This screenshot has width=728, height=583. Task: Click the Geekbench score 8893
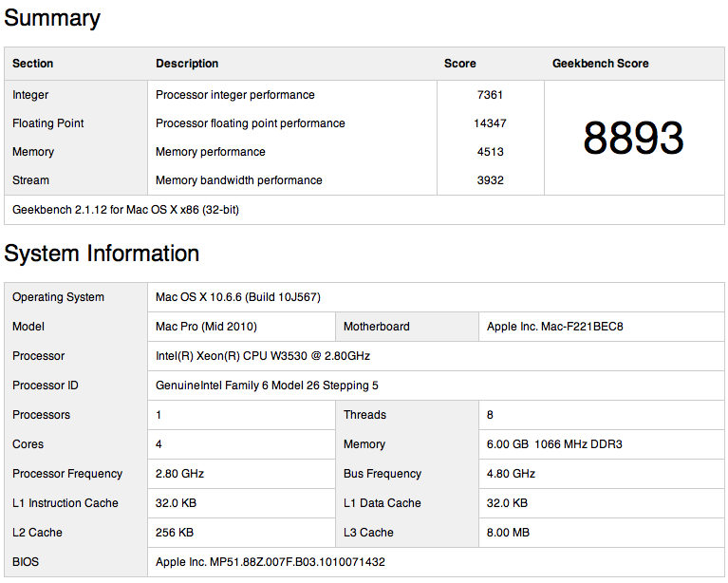(633, 138)
